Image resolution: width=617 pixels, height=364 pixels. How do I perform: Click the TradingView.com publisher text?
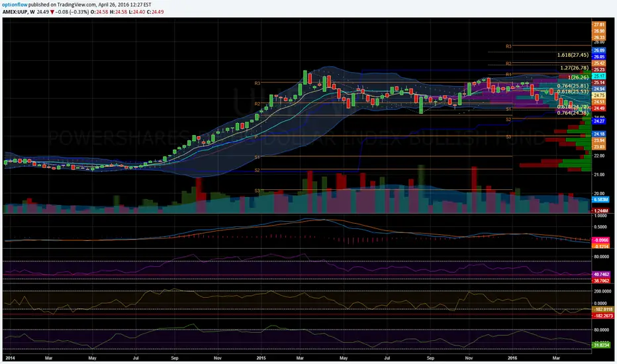[78, 5]
